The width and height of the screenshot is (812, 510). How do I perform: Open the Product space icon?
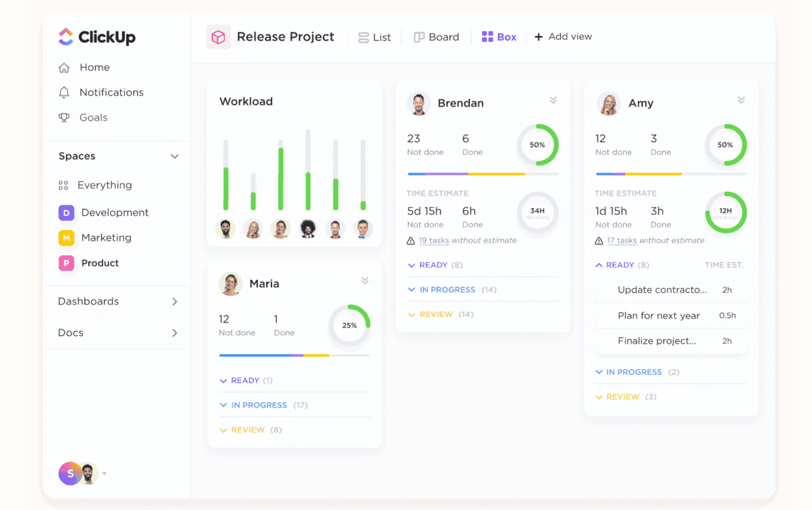coord(66,263)
